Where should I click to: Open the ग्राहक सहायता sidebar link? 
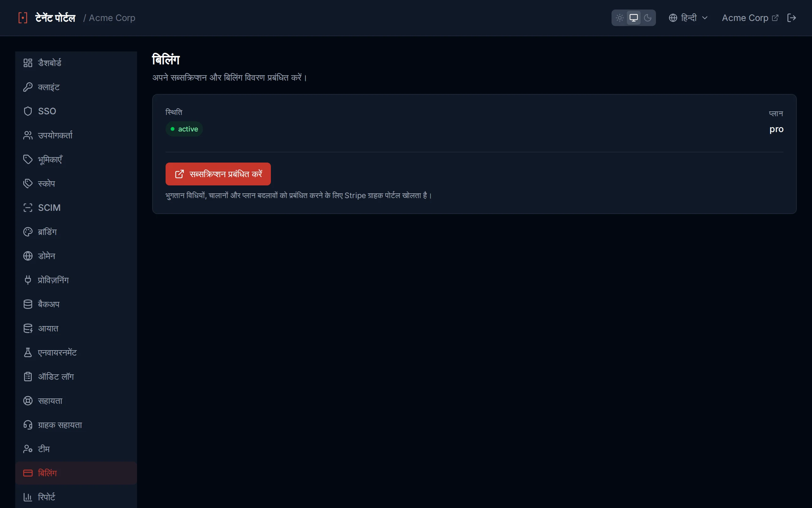tap(76, 425)
